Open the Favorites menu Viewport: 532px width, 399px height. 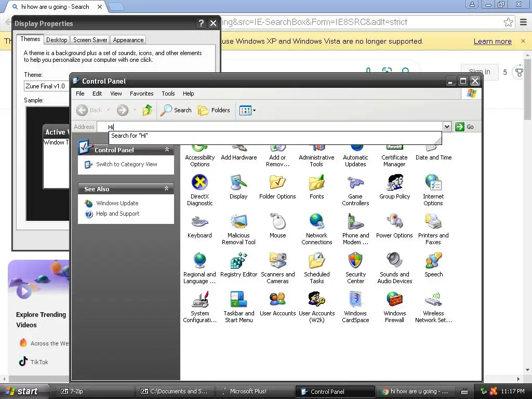[x=141, y=94]
